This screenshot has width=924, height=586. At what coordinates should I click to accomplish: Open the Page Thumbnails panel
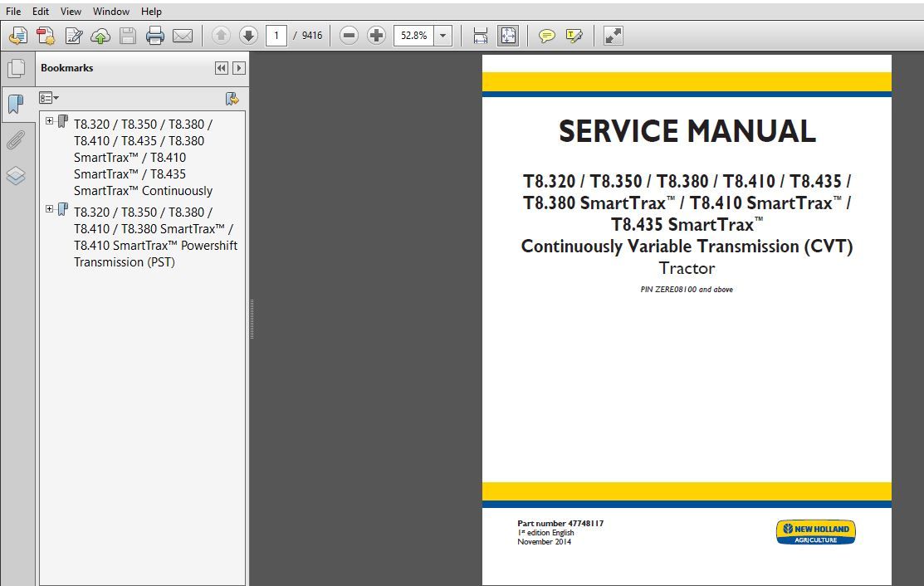point(17,68)
